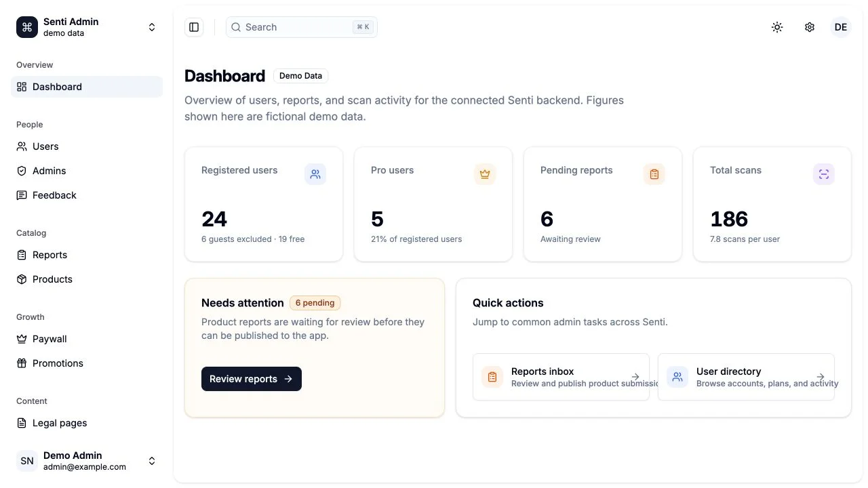Open Reports under Catalog
Image resolution: width=868 pixels, height=488 pixels.
coord(87,255)
